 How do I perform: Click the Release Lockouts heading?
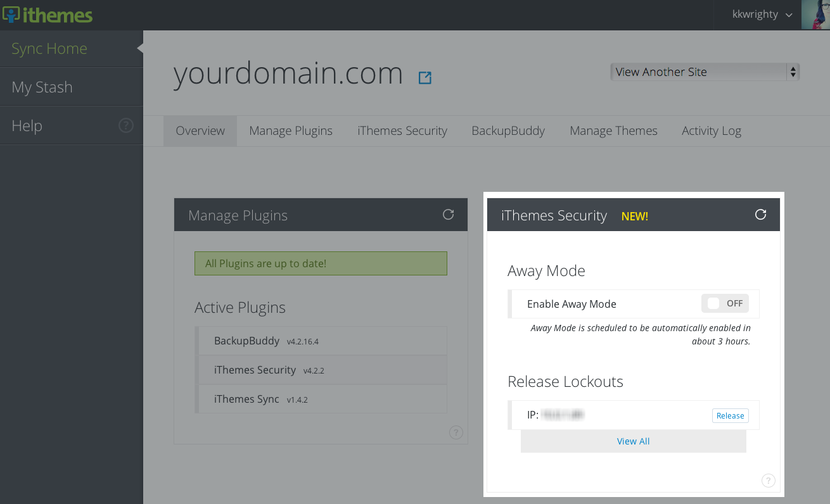565,382
